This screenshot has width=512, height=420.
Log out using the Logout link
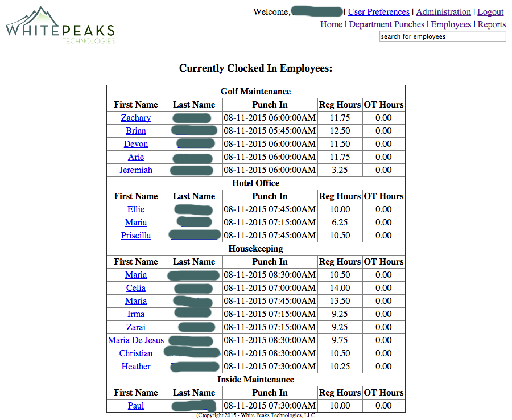coord(490,12)
